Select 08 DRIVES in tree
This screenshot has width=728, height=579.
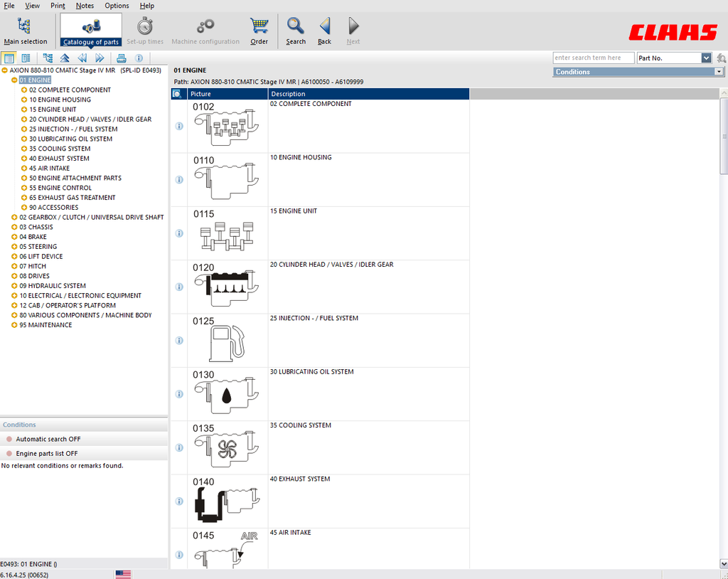click(34, 276)
